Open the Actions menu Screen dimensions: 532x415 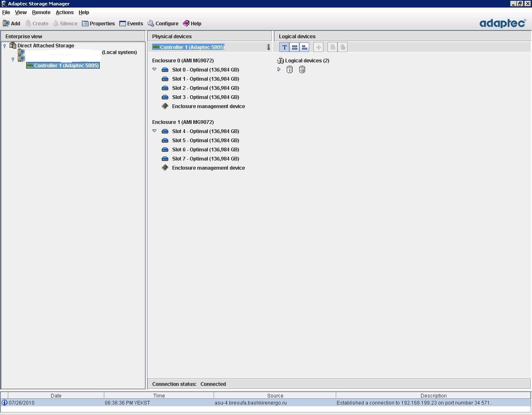point(64,12)
